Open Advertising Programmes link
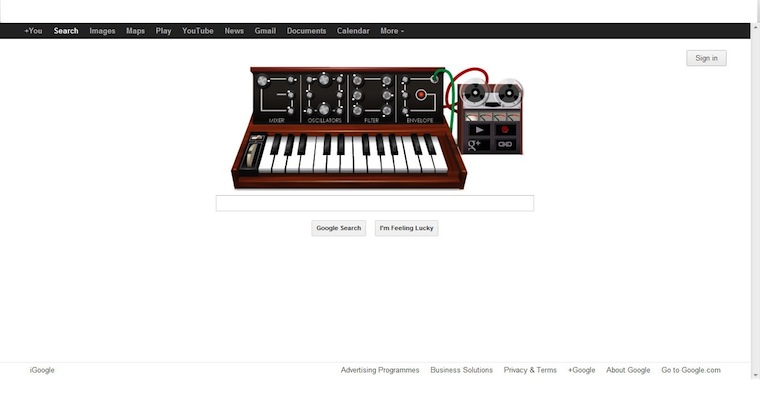 (380, 370)
